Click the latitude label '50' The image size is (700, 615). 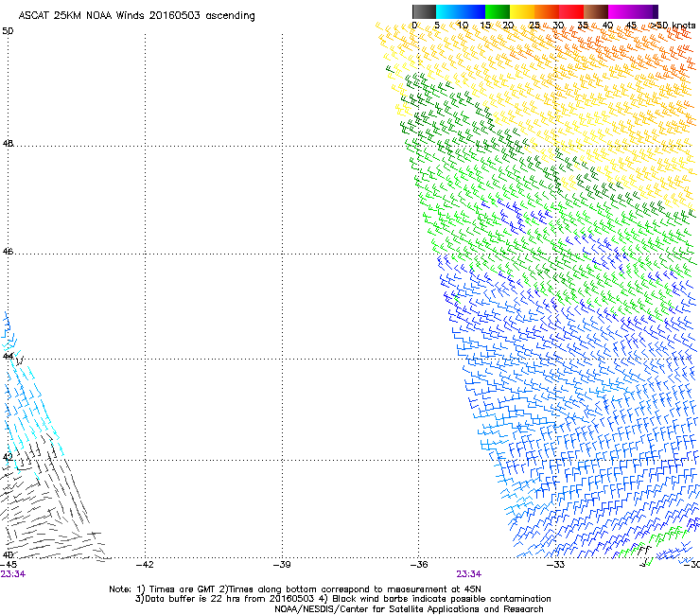pyautogui.click(x=8, y=31)
